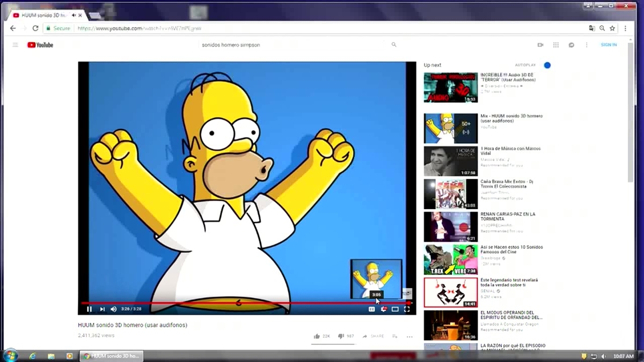This screenshot has height=362, width=644.
Task: Open EL MODUS OPERANDI DEL ESPIRITU video
Action: pos(451,325)
